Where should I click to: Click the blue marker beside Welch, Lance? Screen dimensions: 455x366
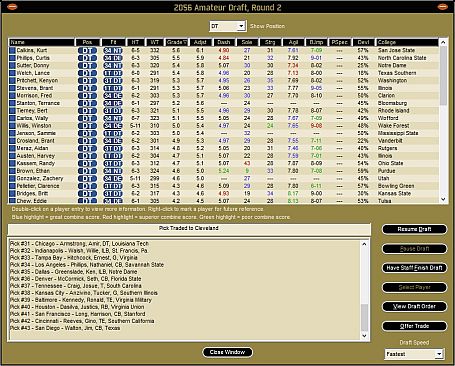tap(12, 73)
